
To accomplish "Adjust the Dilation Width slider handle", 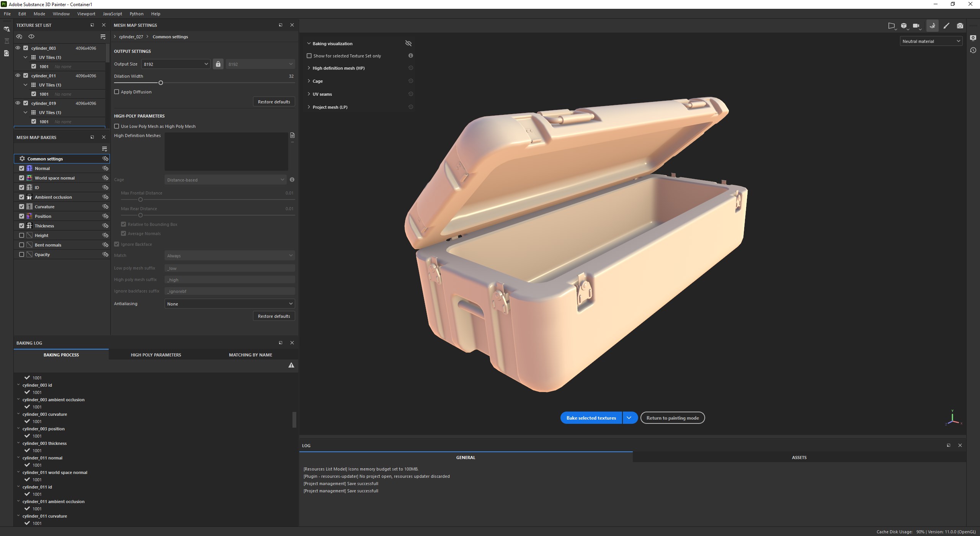I will coord(161,83).
